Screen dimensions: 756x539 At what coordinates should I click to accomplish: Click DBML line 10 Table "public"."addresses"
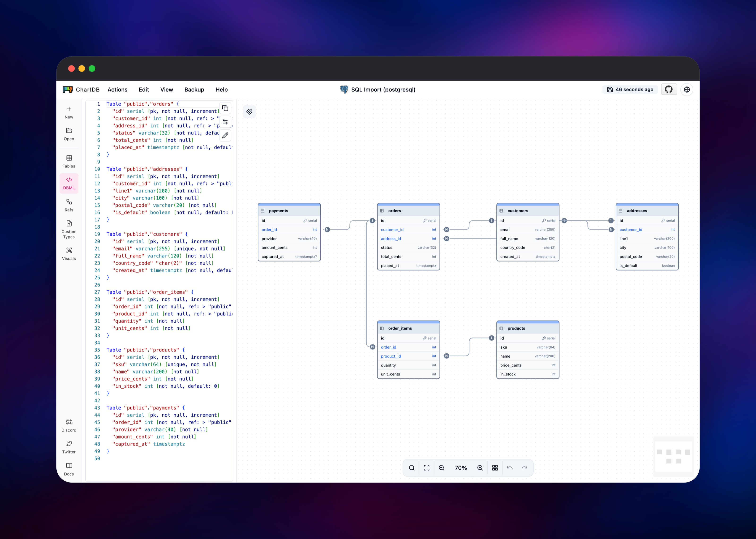tap(147, 169)
